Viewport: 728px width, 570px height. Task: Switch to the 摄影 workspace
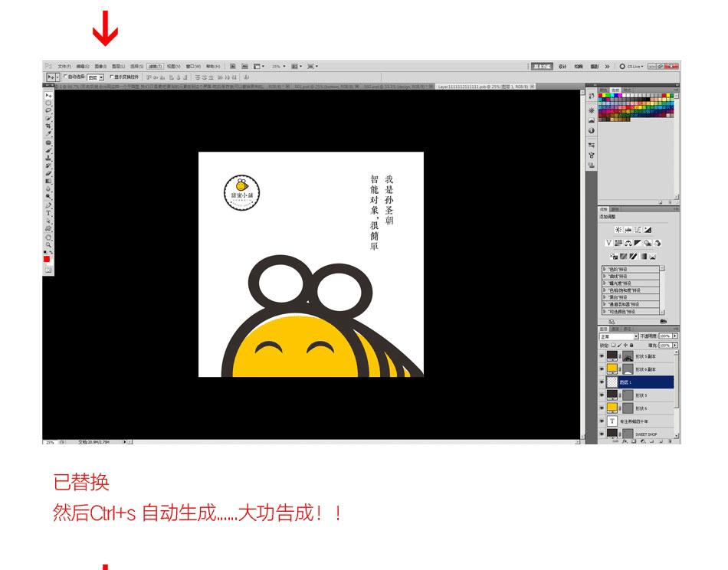pyautogui.click(x=595, y=67)
